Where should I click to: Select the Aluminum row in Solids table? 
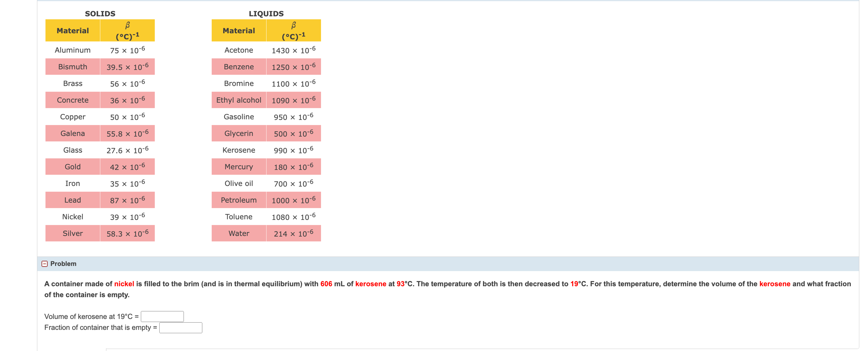73,50
